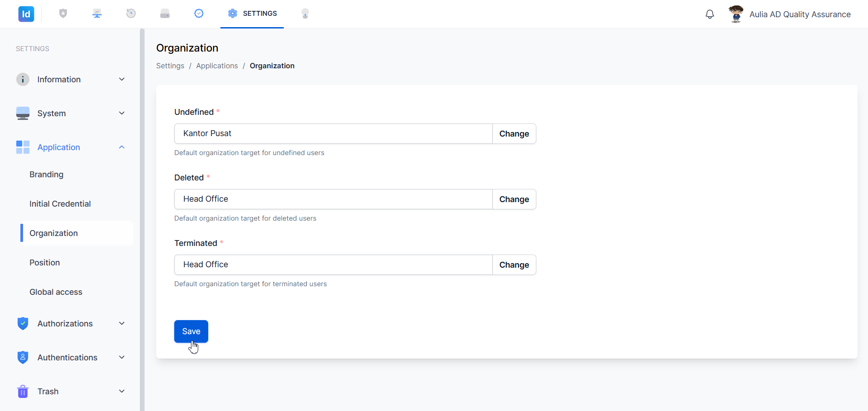The height and width of the screenshot is (411, 868).
Task: Click the SETTINGS sidebar heading
Action: tap(33, 49)
